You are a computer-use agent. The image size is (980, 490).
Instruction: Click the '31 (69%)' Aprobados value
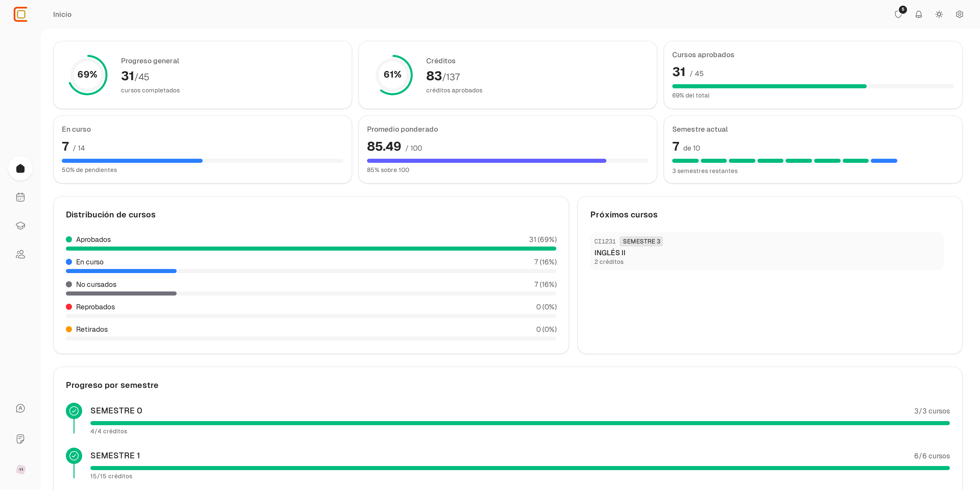(543, 239)
